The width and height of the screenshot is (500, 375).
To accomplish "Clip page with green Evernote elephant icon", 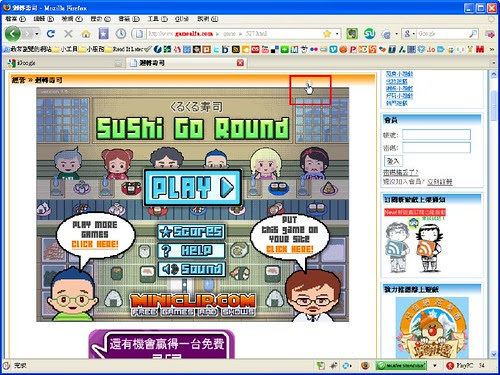I will [x=352, y=34].
